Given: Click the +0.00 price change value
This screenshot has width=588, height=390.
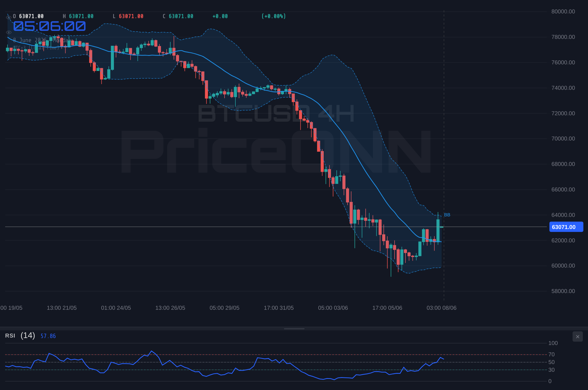Looking at the screenshot, I should pyautogui.click(x=220, y=16).
